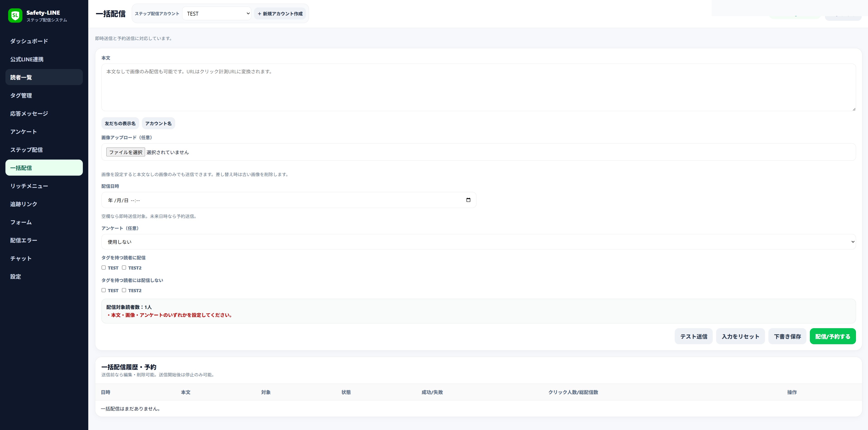Open 応答メッセージ menu item

pyautogui.click(x=44, y=114)
